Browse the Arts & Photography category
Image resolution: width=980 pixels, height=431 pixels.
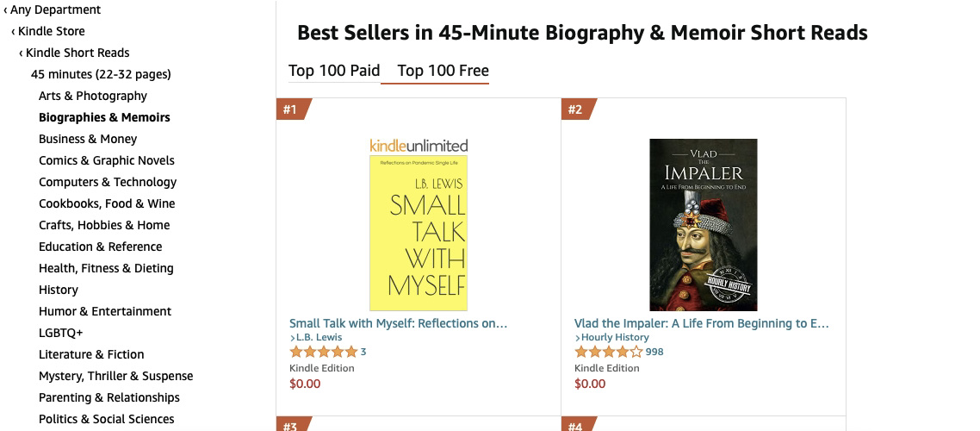point(93,96)
